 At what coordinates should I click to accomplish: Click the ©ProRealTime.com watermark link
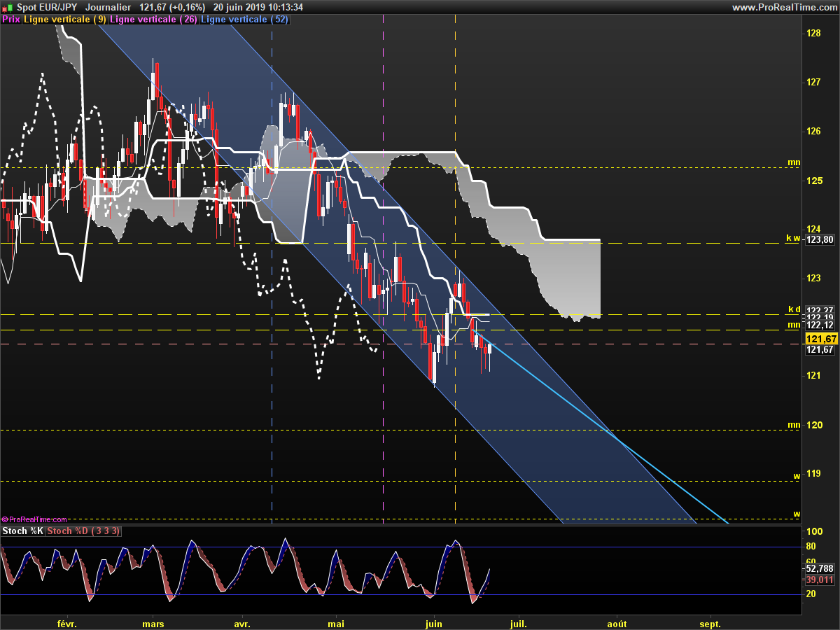[x=34, y=519]
